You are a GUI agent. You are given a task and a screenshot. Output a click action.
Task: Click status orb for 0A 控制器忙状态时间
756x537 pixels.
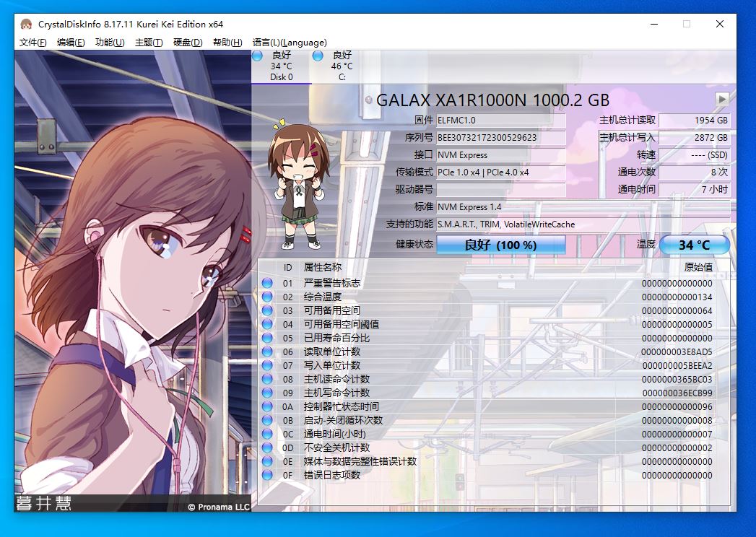click(267, 407)
